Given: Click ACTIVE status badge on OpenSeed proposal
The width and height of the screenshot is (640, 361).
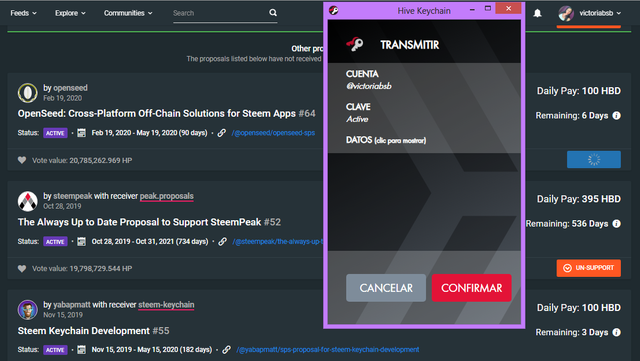Looking at the screenshot, I should [x=55, y=133].
